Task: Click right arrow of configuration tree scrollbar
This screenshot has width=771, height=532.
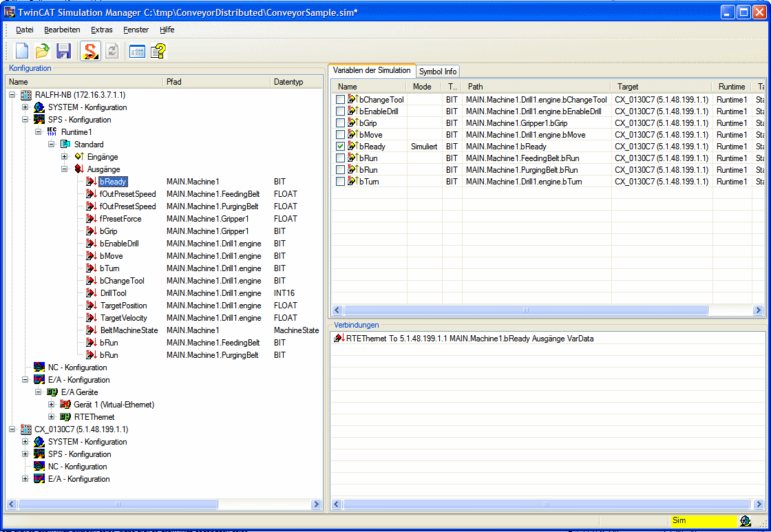Action: click(316, 504)
